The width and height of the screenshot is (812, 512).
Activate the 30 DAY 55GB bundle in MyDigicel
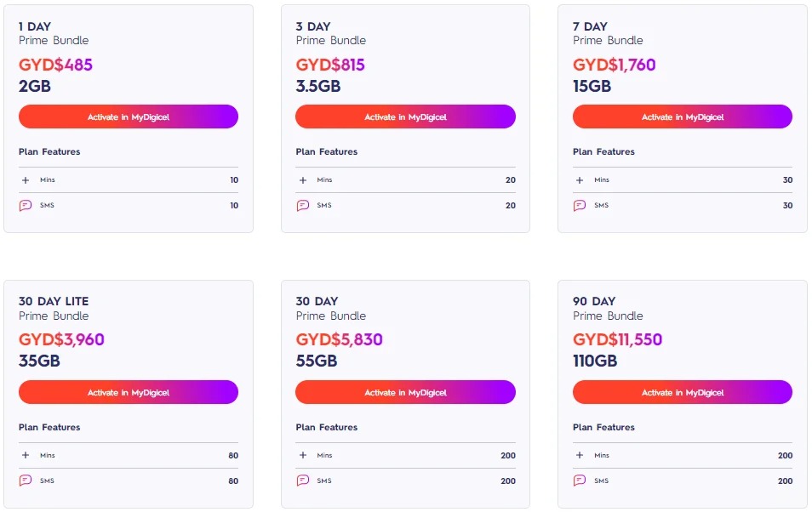tap(405, 392)
